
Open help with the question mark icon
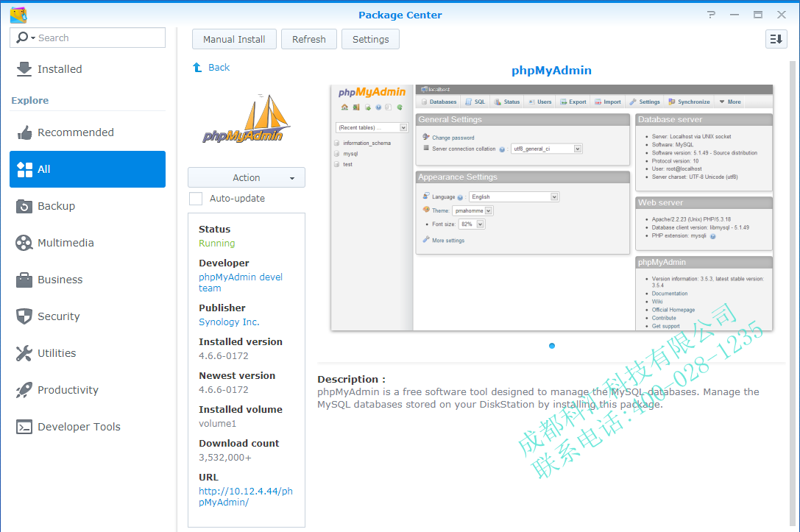tap(711, 15)
